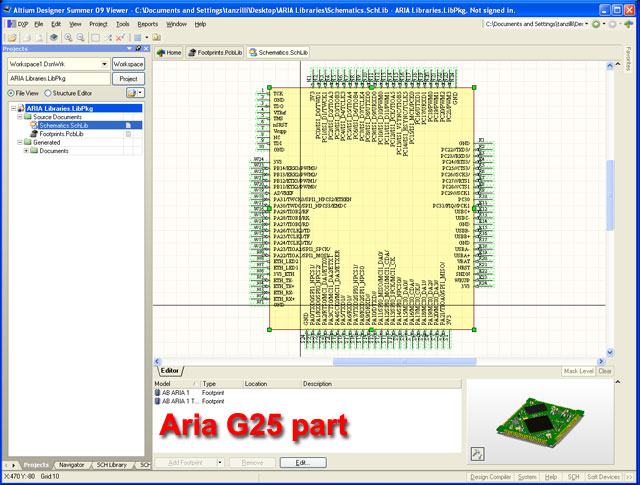Click file status icon beside Footprints.PcbLib
640x485 pixels.
pos(128,134)
